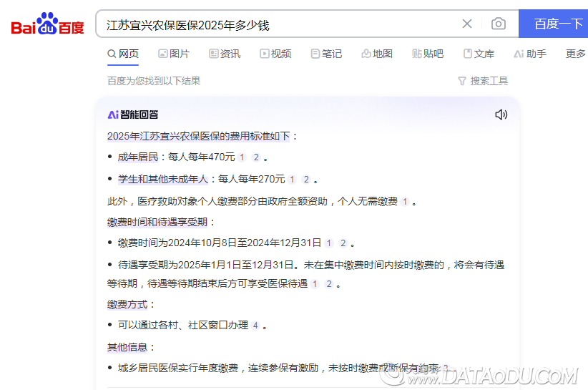
Task: Click the line 可以通过各村、社区窗口办理
Action: coord(183,325)
